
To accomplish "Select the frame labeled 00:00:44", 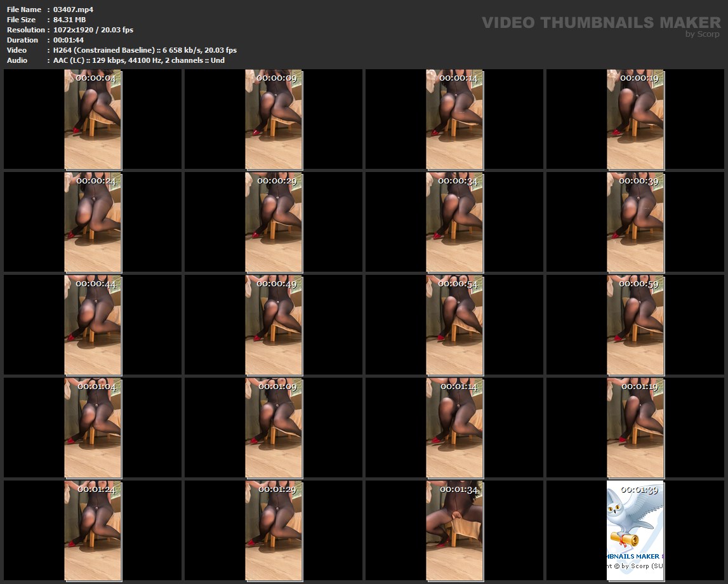I will pos(93,325).
